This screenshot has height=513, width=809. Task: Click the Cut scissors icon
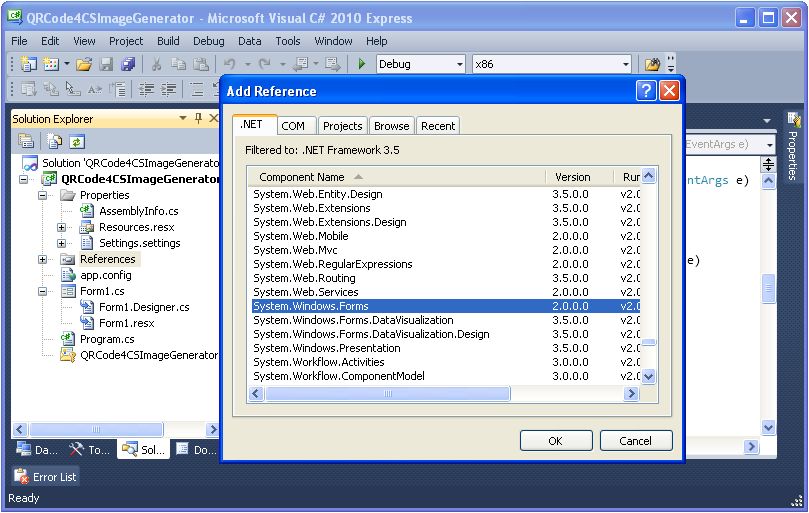(156, 64)
